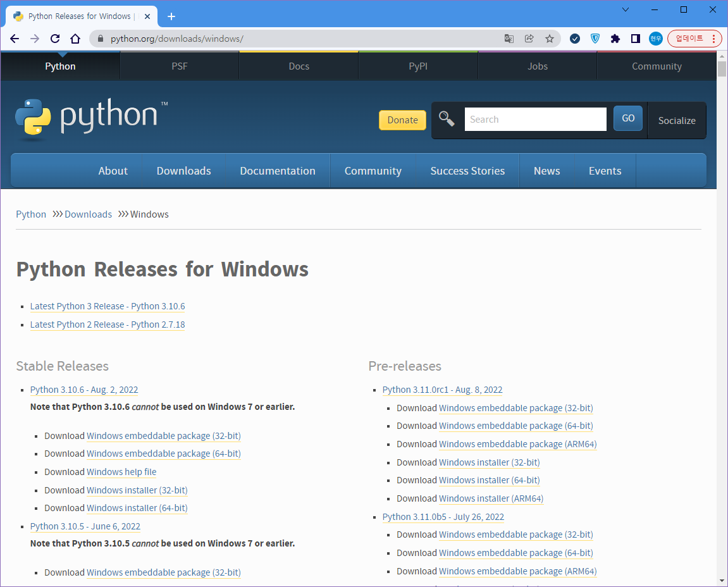Image resolution: width=728 pixels, height=587 pixels.
Task: Download 3.10.6 Windows installer (64-bit)
Action: click(x=137, y=508)
